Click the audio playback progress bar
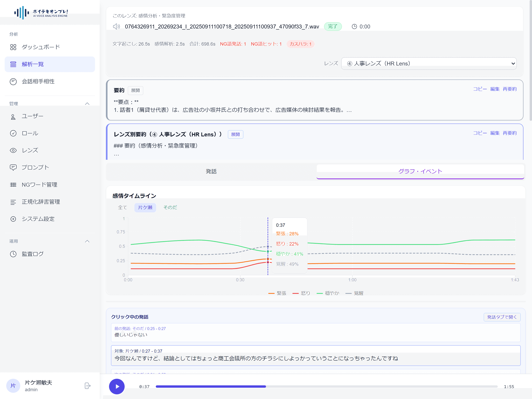 (x=326, y=387)
